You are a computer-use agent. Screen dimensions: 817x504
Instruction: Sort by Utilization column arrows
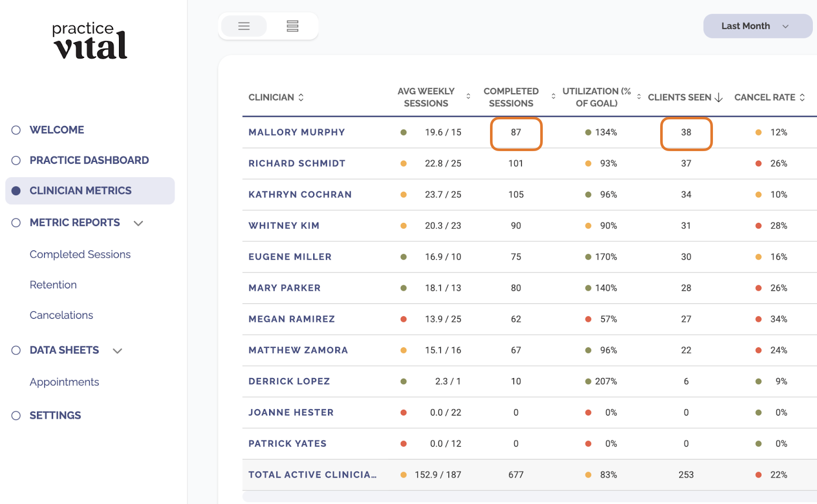tap(639, 96)
